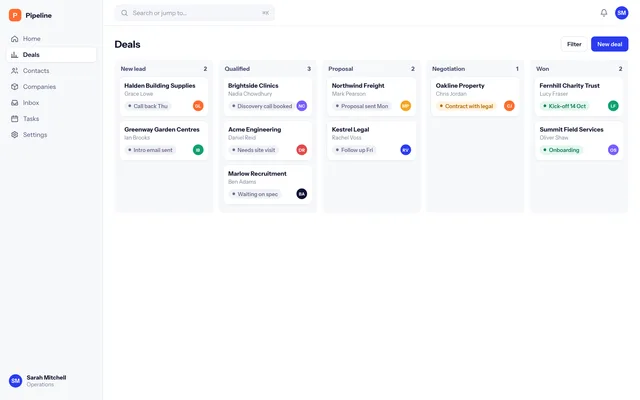
Task: Click owner avatar on Acme Engineering card
Action: click(302, 150)
